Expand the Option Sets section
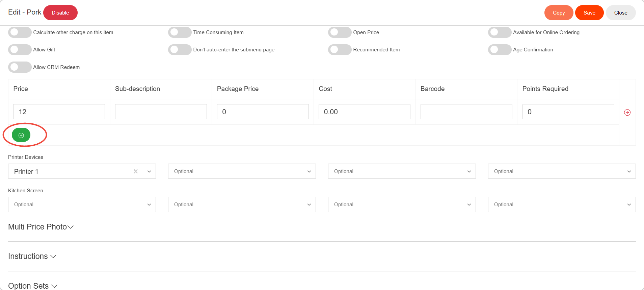This screenshot has height=290, width=644. pyautogui.click(x=33, y=286)
